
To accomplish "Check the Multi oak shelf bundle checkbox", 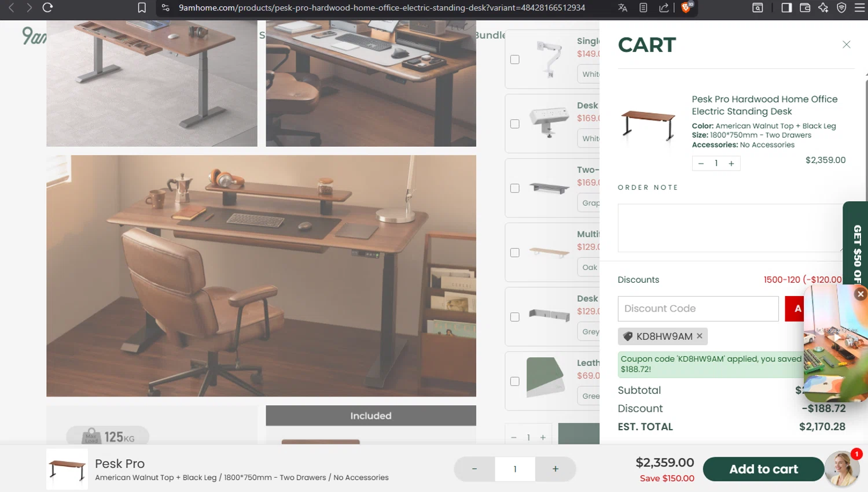I will coord(515,253).
